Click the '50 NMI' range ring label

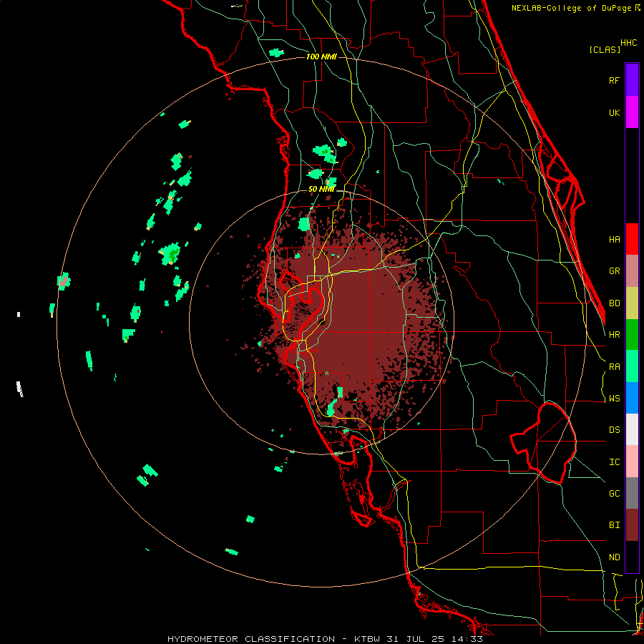click(x=321, y=189)
